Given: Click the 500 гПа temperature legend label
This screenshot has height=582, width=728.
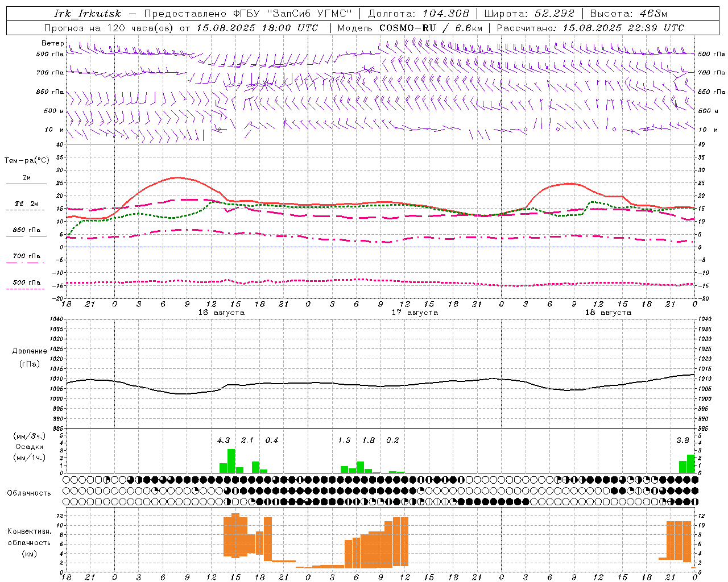Looking at the screenshot, I should click(27, 282).
